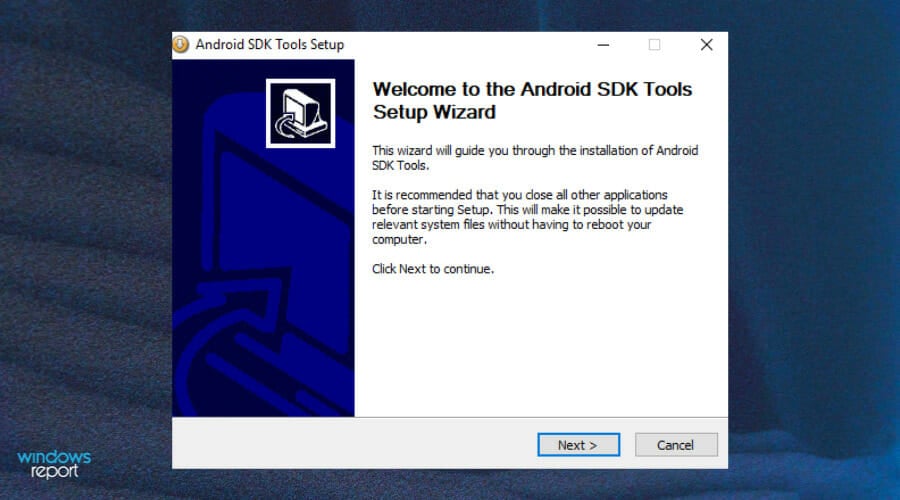Click the disabled maximize button in title bar

coord(654,45)
